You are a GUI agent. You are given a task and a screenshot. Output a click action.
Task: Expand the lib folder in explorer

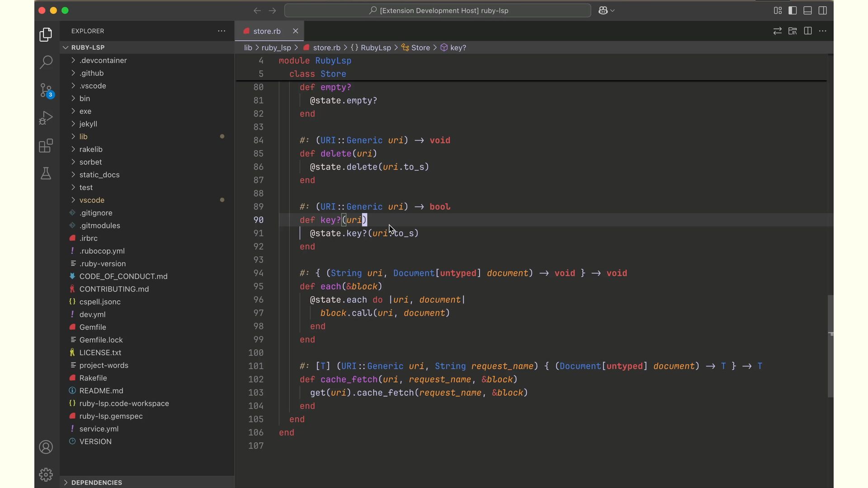point(83,136)
